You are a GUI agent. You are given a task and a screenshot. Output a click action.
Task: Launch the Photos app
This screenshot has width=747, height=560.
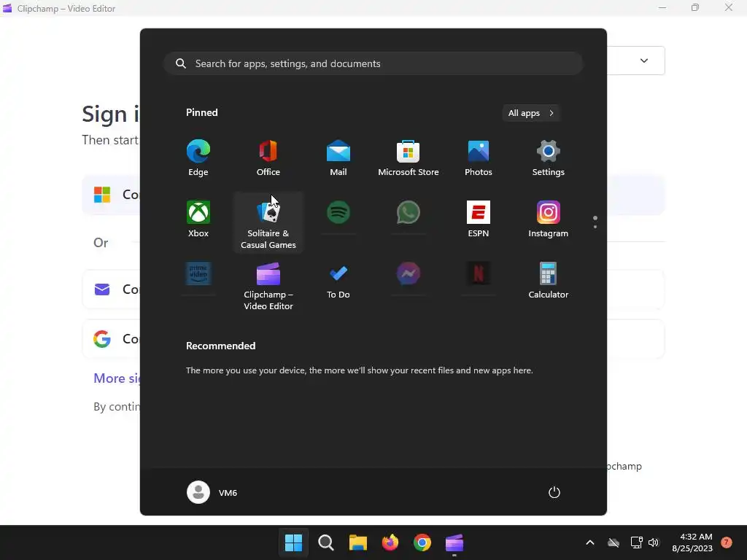pyautogui.click(x=479, y=157)
